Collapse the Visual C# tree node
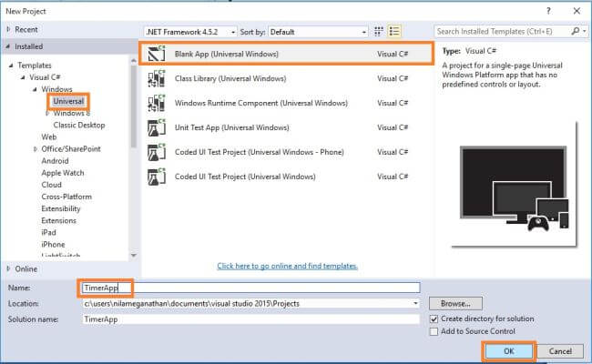 tap(23, 77)
